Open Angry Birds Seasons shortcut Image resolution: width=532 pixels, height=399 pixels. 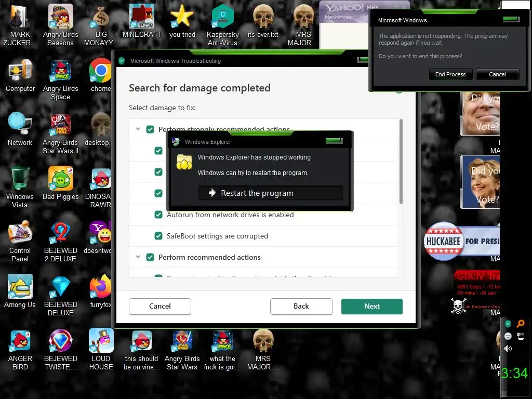[x=60, y=25]
